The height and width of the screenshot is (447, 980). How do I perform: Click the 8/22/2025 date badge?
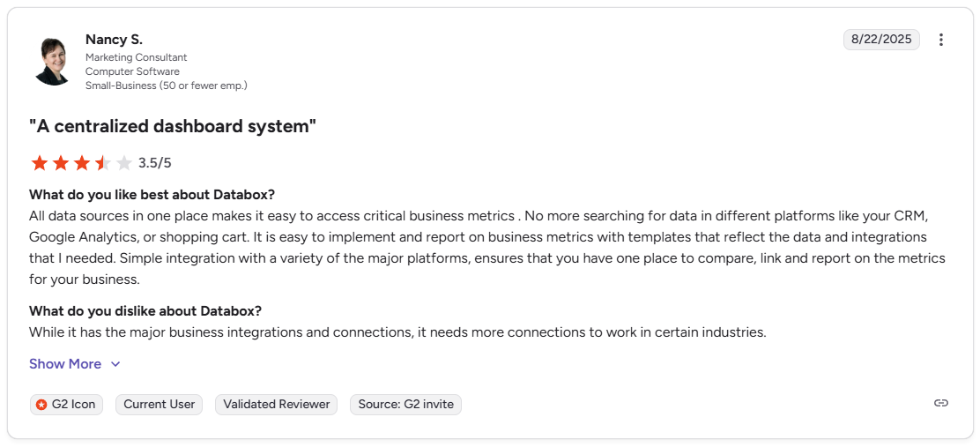881,40
